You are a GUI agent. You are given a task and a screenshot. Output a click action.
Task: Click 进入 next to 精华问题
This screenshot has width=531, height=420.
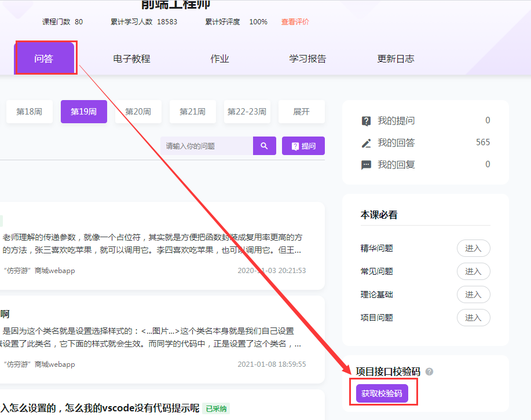click(474, 248)
